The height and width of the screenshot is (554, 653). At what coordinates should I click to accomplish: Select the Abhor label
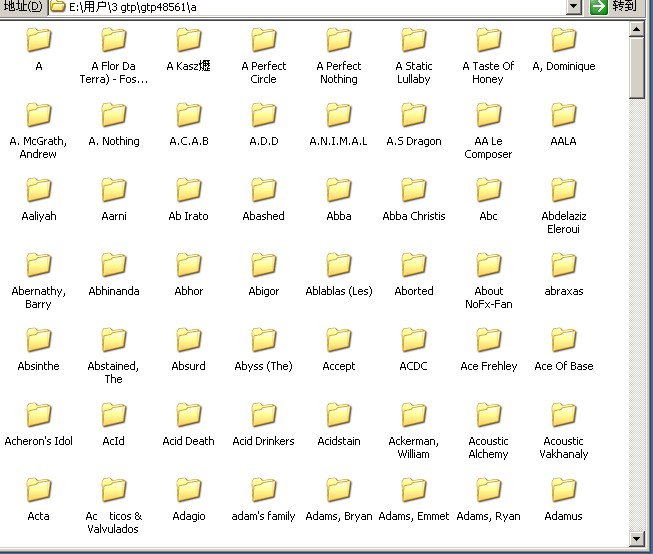click(189, 291)
